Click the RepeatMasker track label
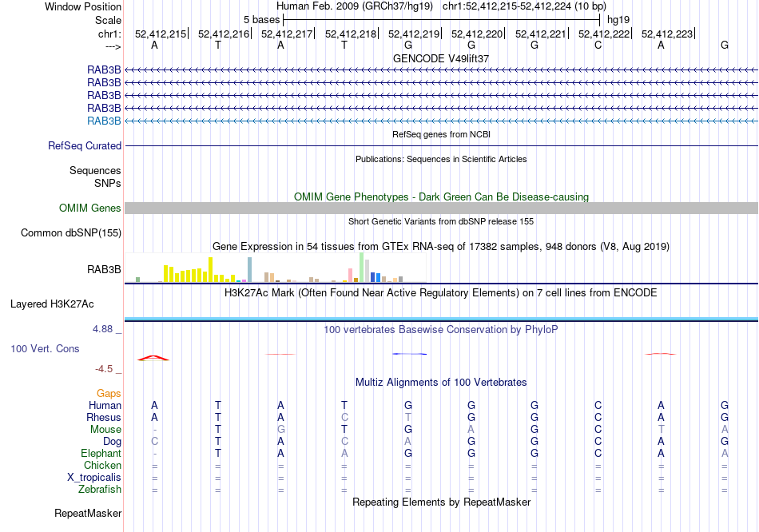The width and height of the screenshot is (759, 532). click(88, 513)
